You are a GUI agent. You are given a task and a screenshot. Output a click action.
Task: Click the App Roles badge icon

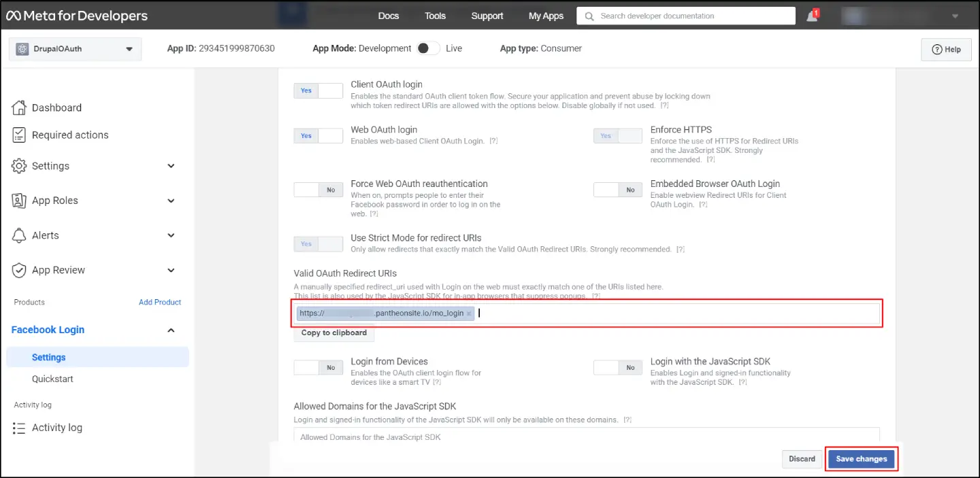click(19, 201)
